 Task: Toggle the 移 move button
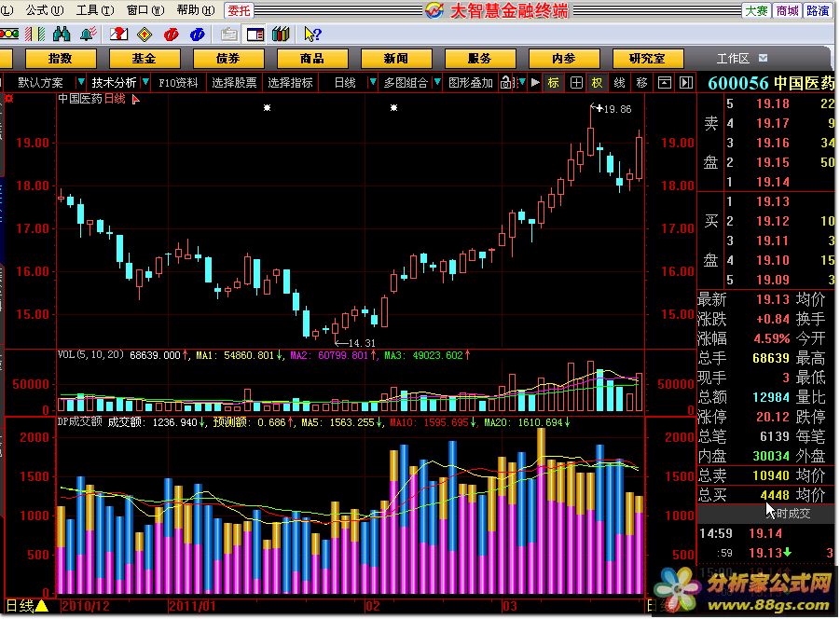pos(641,82)
